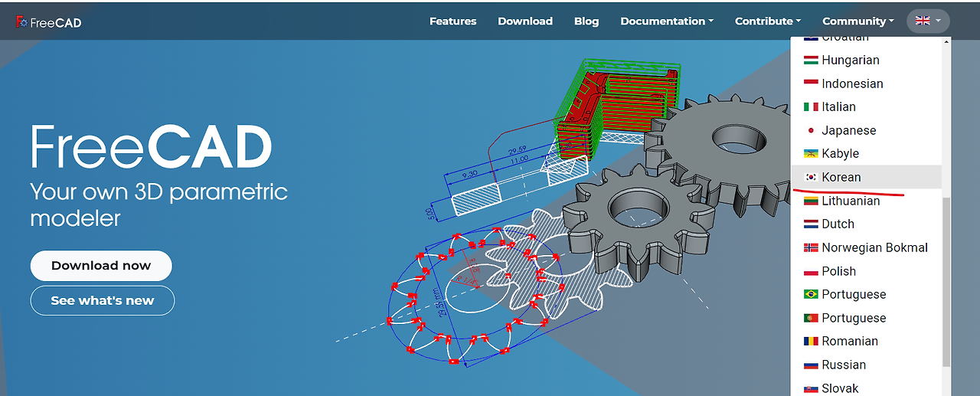Choose Portuguese with the Portugal flag
Image resolution: width=980 pixels, height=396 pixels.
coord(867,318)
